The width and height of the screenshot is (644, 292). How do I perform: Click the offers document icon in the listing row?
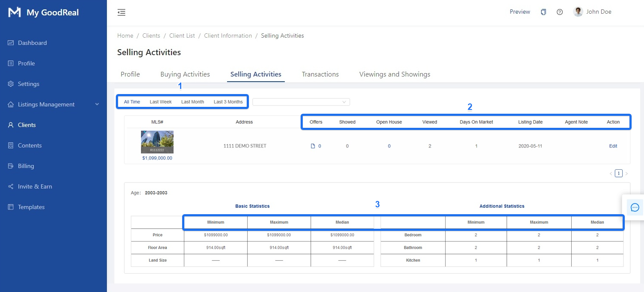[x=313, y=146]
